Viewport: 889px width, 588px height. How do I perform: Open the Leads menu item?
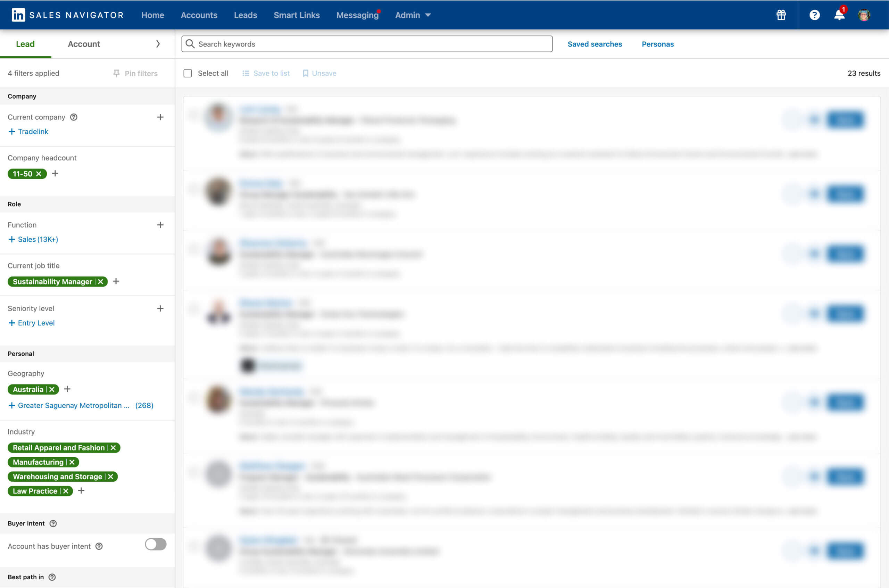coord(246,15)
